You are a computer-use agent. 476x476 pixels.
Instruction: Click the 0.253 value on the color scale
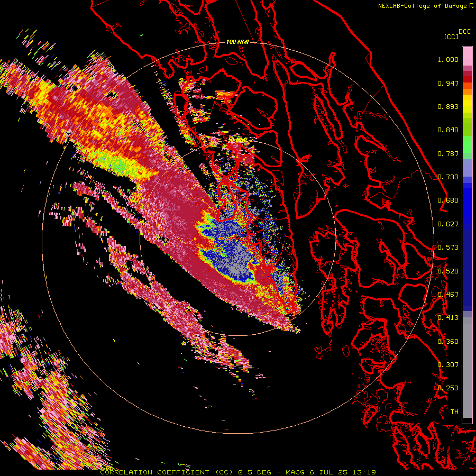tap(448, 388)
